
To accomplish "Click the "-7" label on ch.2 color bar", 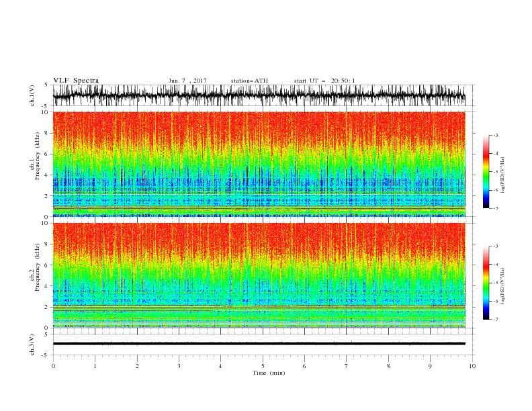I will (x=496, y=320).
